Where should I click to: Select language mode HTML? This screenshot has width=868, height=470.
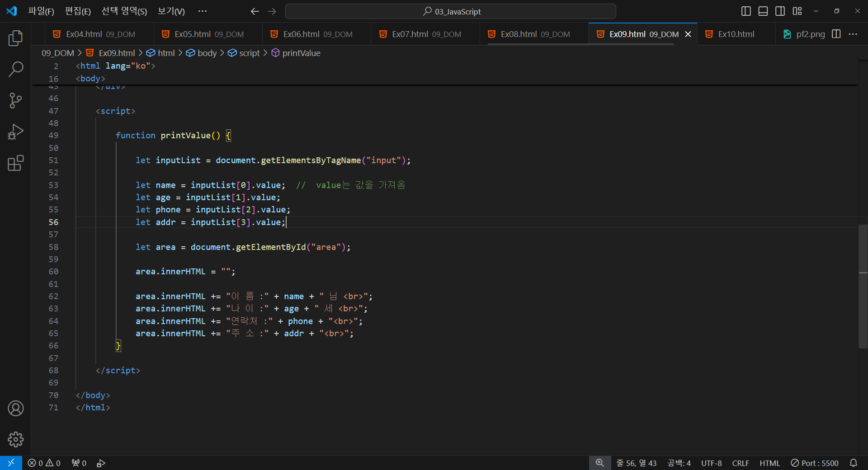(769, 463)
